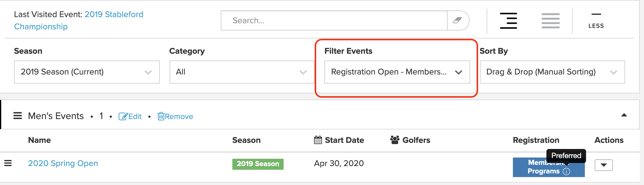
Task: Open the 2019 Stableford Championship link
Action: [x=79, y=20]
